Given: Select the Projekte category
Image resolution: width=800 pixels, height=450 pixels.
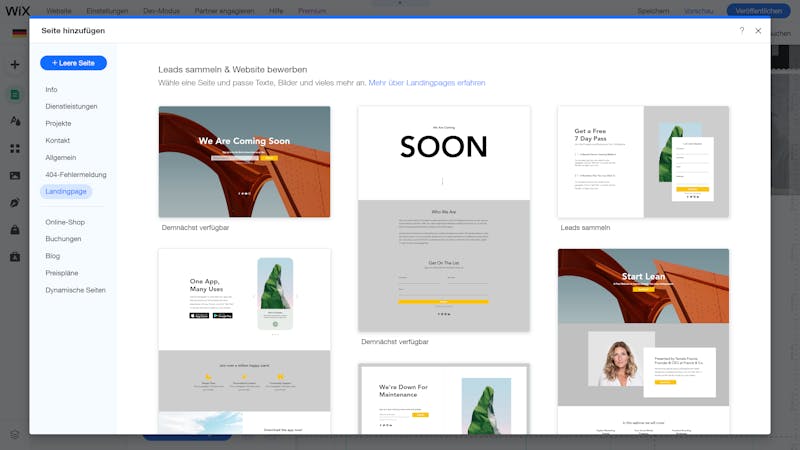Looking at the screenshot, I should tap(58, 123).
